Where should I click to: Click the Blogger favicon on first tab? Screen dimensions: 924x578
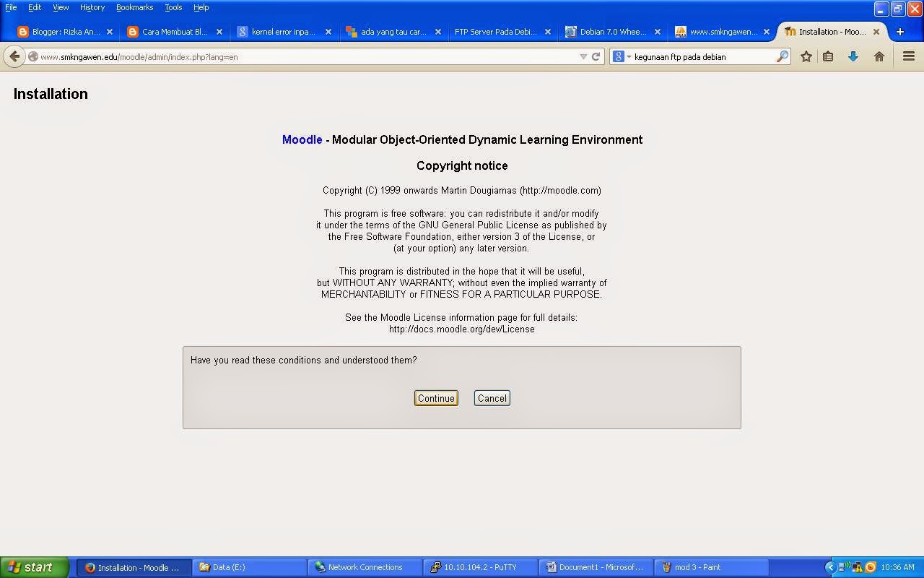(x=22, y=32)
